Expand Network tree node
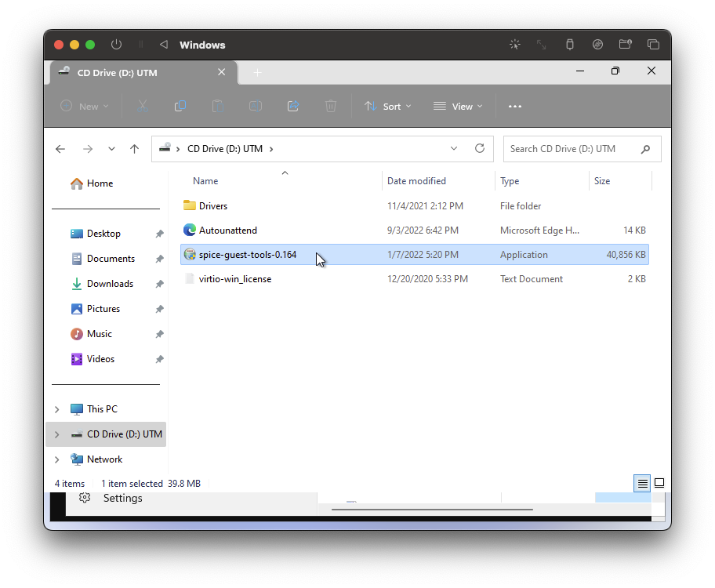This screenshot has height=588, width=715. 56,459
